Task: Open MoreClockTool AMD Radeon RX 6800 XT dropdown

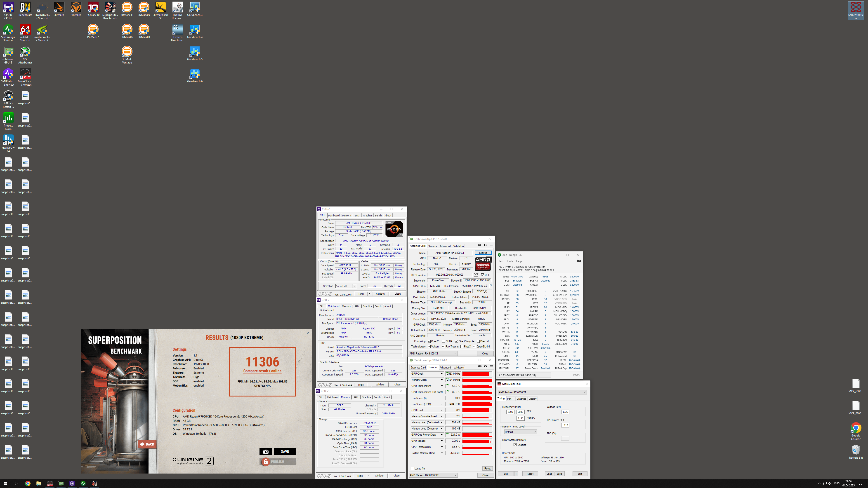Action: (x=542, y=392)
